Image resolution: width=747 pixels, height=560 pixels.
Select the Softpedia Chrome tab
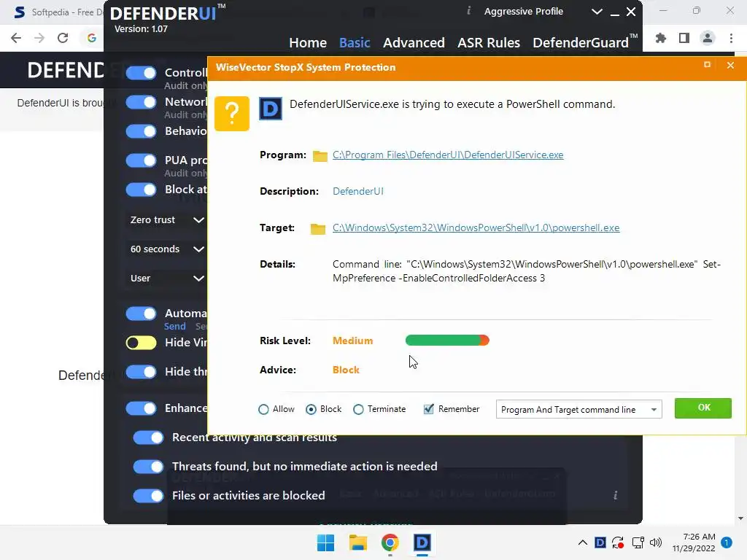57,12
